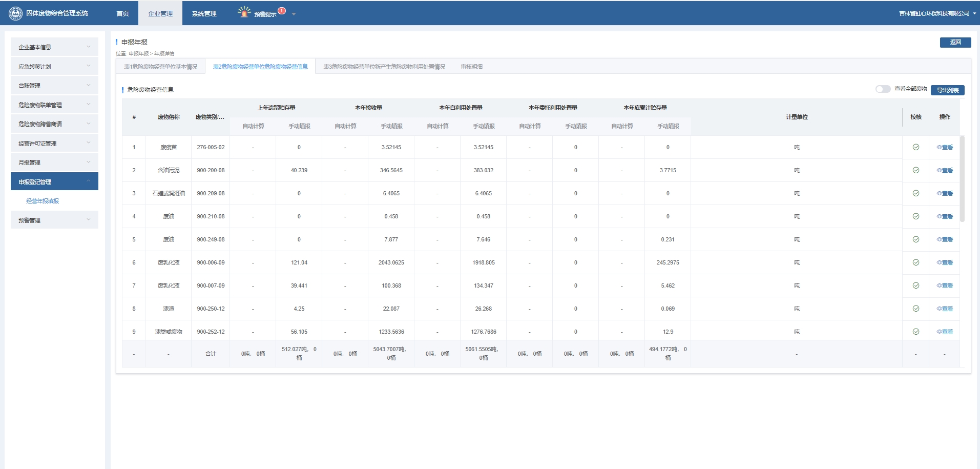Click the total cell 5043.7007吨
The height and width of the screenshot is (469, 980).
pyautogui.click(x=391, y=353)
